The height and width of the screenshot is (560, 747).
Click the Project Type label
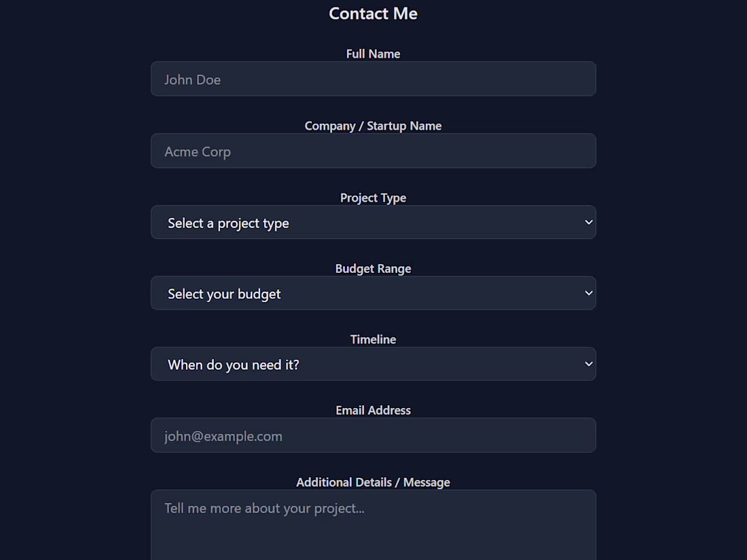(x=373, y=198)
